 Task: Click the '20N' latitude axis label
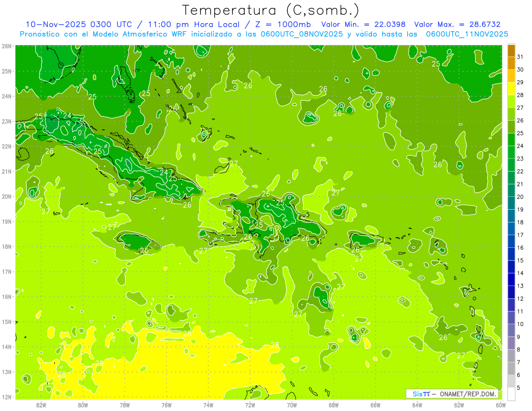(x=7, y=196)
